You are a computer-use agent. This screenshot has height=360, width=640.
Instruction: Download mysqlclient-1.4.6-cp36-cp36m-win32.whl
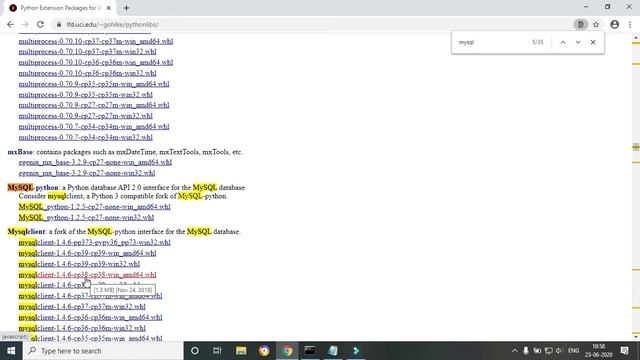pos(82,328)
